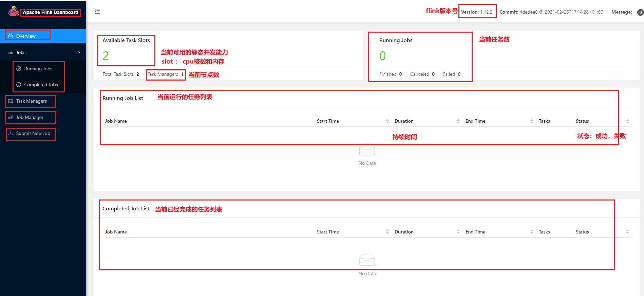Click the Task Managers count statistic
Viewport: 644px width, 296px height.
pyautogui.click(x=165, y=74)
